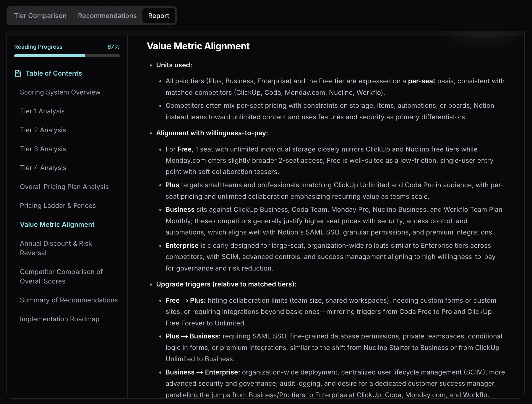This screenshot has height=404, width=532.
Task: Open the Tier 3 Analysis section
Action: 43,149
